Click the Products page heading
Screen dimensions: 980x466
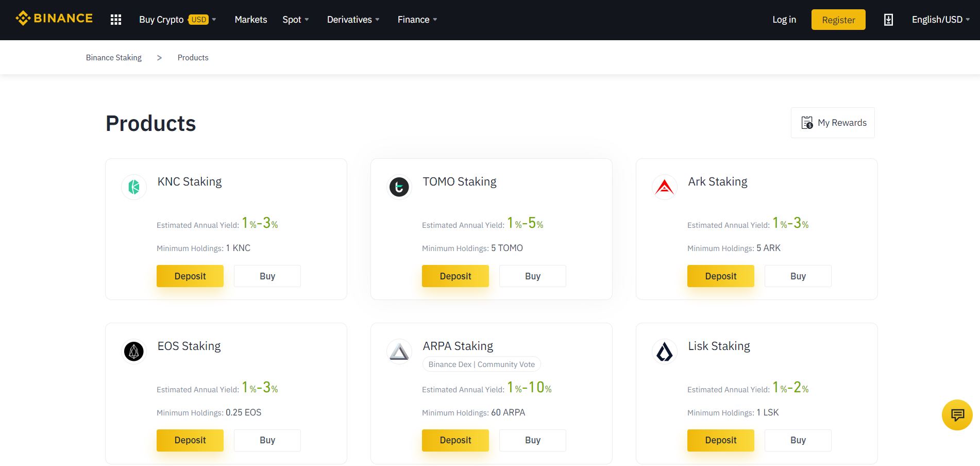[151, 124]
